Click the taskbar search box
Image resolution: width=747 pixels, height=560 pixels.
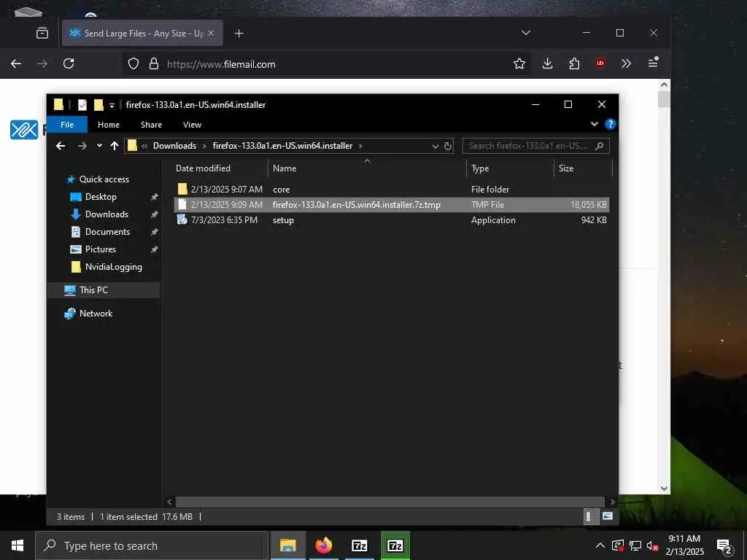click(x=152, y=545)
